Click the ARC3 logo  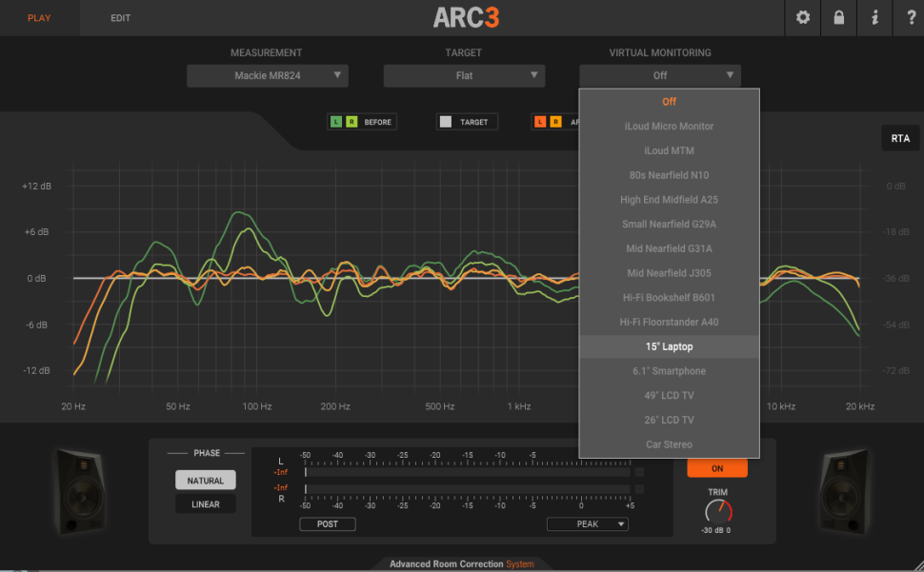[x=466, y=18]
